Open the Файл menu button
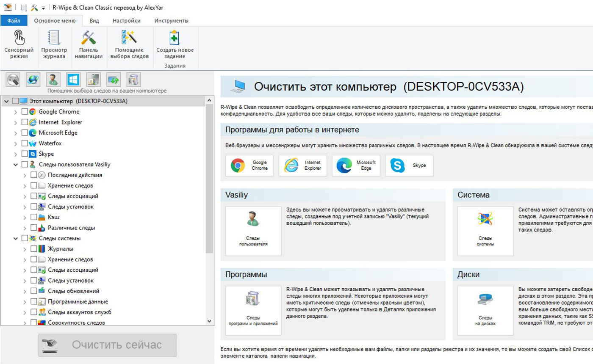The image size is (593, 364). pyautogui.click(x=14, y=21)
